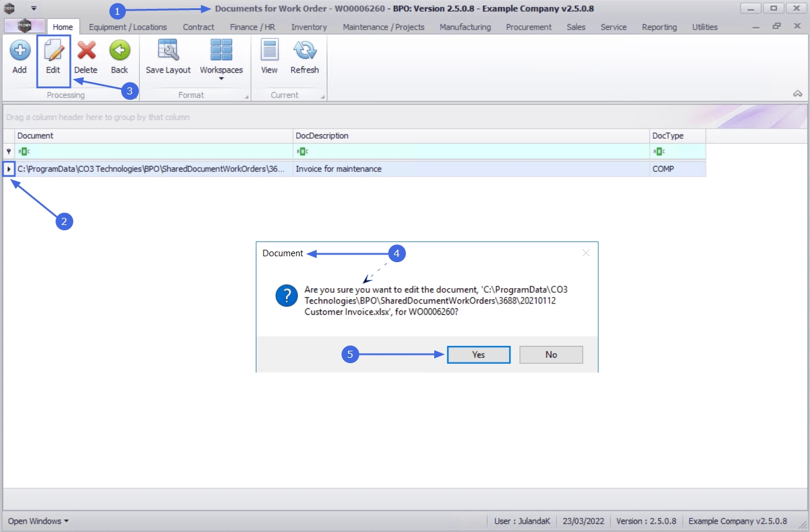
Task: Collapse the ribbon with the chevron
Action: pos(798,94)
